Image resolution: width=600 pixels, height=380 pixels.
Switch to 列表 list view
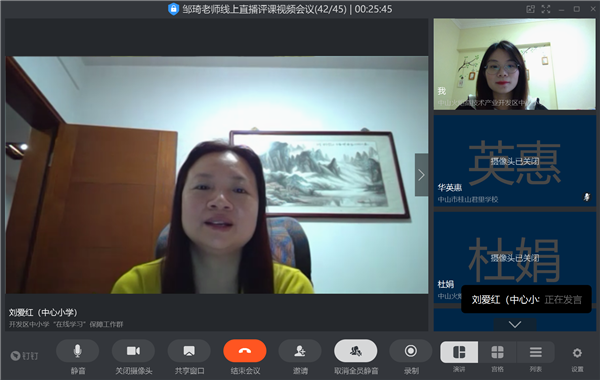[x=535, y=352]
